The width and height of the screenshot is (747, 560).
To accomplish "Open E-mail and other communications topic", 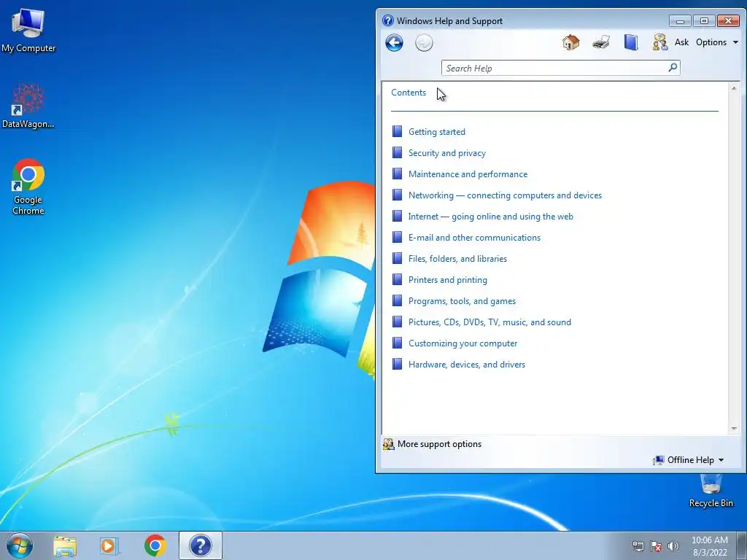I will pyautogui.click(x=474, y=238).
